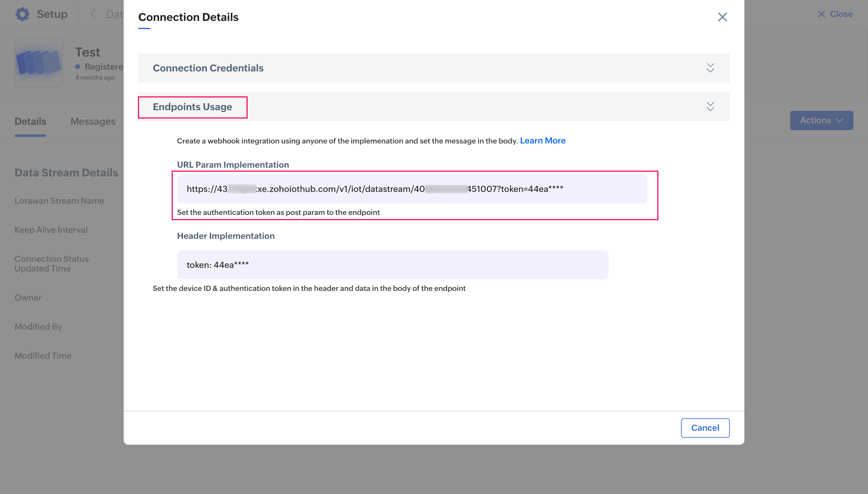Click the Header token value box

[x=392, y=265]
